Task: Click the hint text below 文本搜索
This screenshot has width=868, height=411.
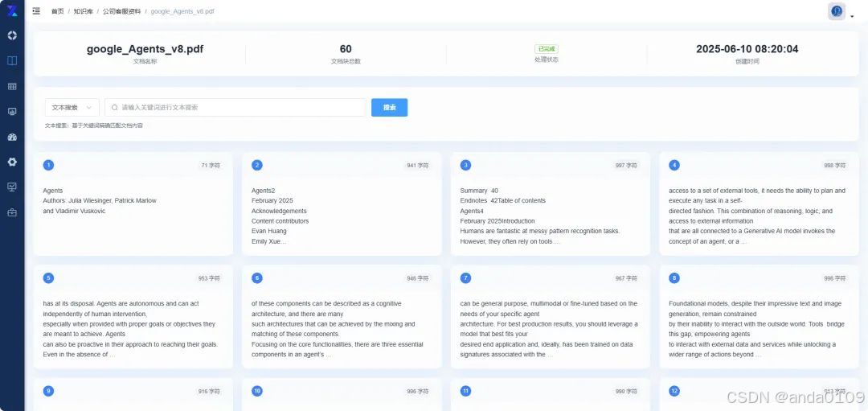Action: 93,125
